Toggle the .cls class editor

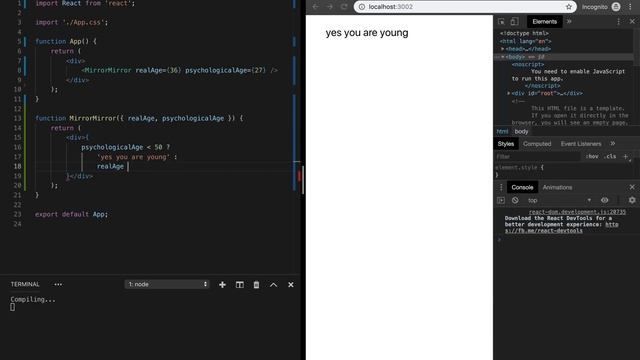point(610,157)
